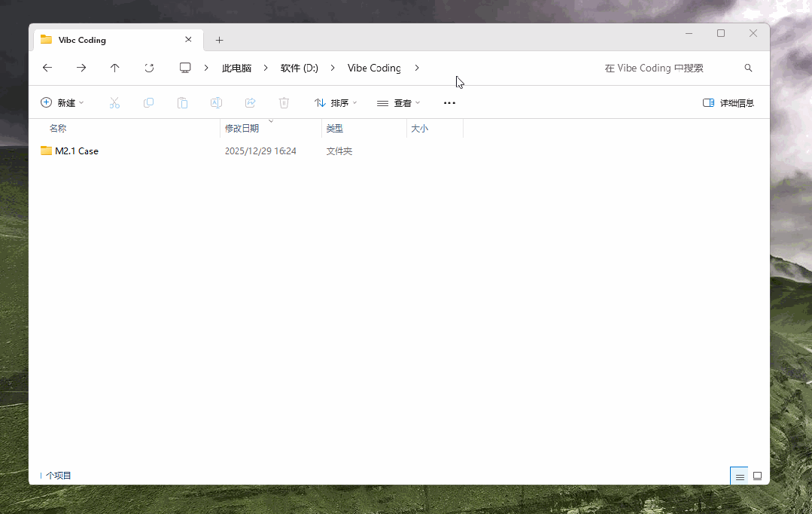Click the Copy icon

tap(148, 102)
